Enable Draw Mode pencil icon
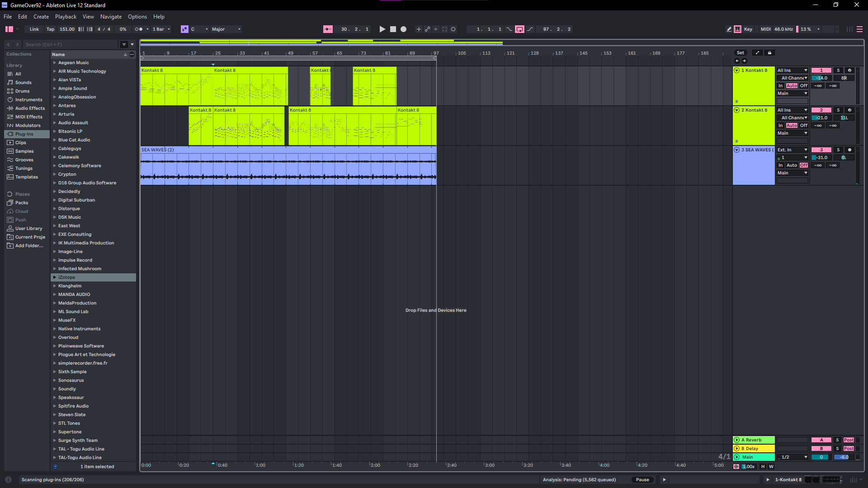This screenshot has width=868, height=488. [729, 29]
